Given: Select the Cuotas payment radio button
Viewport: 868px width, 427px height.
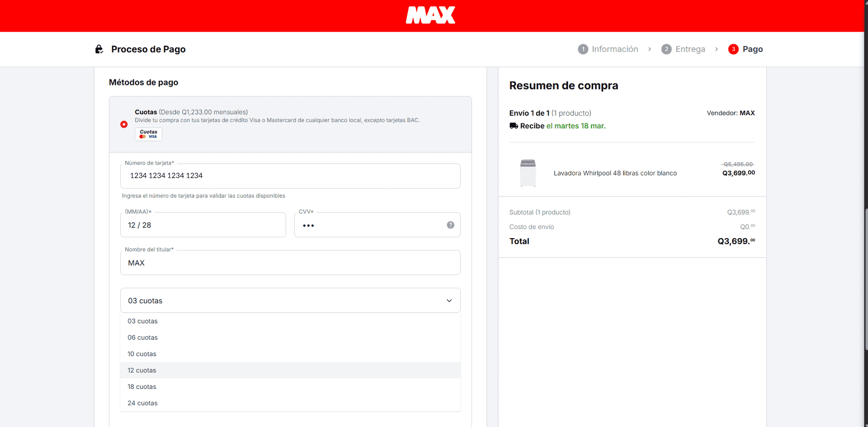Looking at the screenshot, I should (x=124, y=124).
